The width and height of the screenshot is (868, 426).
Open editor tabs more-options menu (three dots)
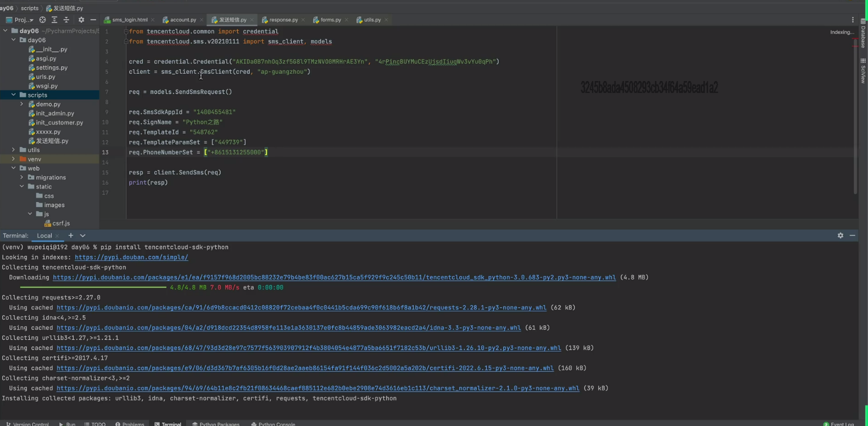[853, 20]
